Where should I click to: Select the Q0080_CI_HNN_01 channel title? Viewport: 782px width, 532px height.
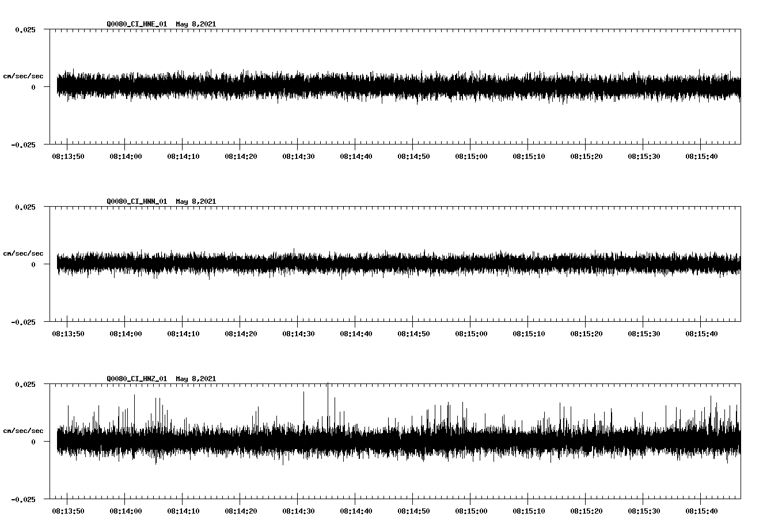pyautogui.click(x=136, y=202)
